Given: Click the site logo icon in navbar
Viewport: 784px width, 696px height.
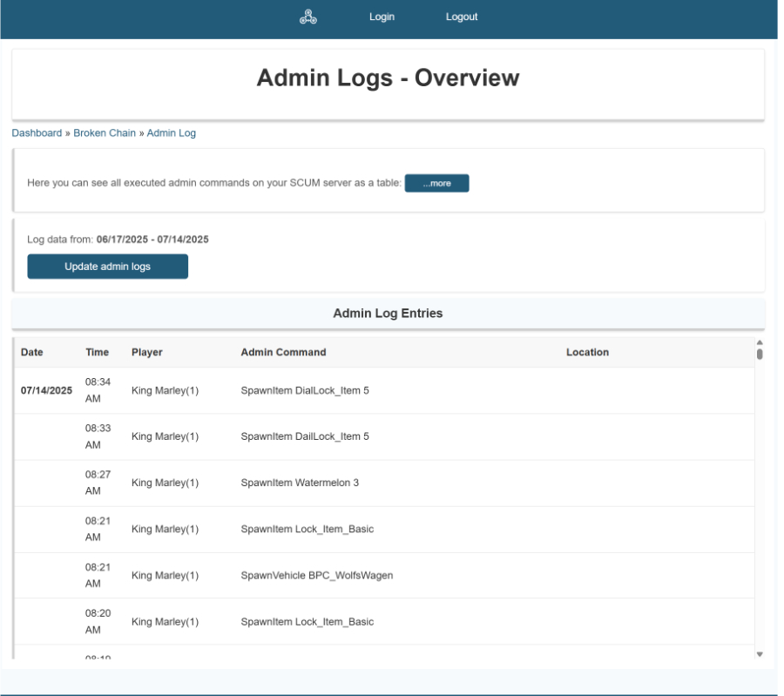Looking at the screenshot, I should click(308, 17).
